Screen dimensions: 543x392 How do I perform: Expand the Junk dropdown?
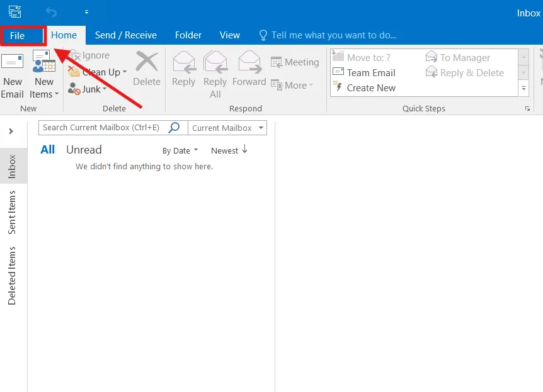106,89
